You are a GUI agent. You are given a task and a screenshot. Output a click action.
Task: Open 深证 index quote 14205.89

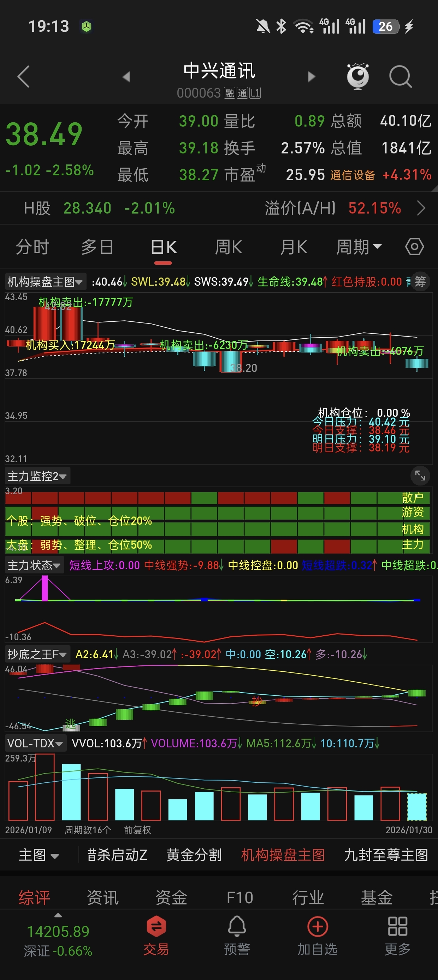[x=58, y=941]
